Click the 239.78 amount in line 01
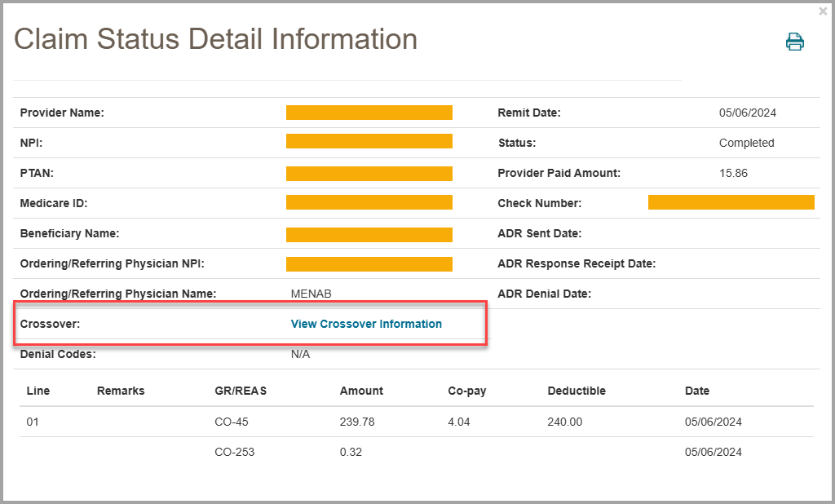Viewport: 835px width, 504px height. point(356,422)
